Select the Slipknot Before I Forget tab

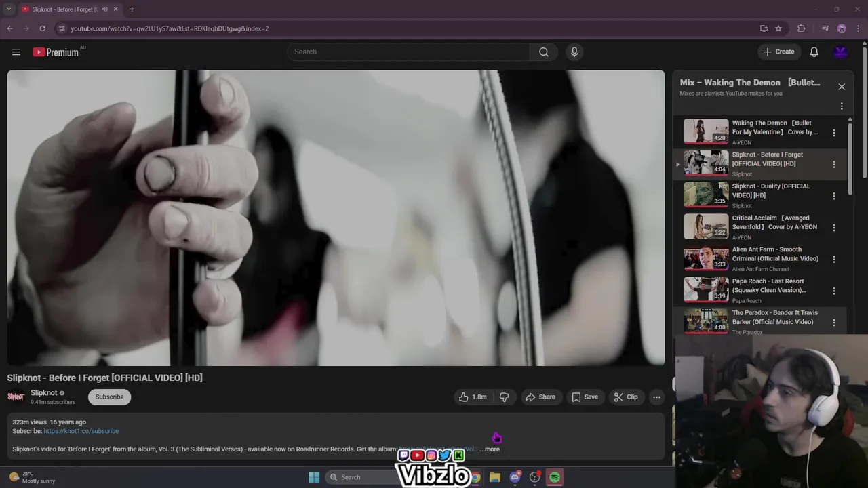(x=66, y=9)
